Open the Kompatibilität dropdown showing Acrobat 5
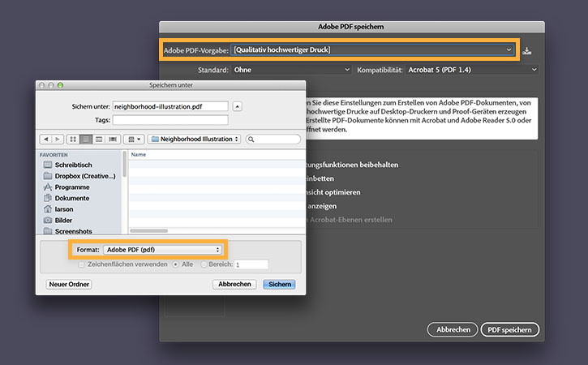The height and width of the screenshot is (365, 588). point(472,70)
